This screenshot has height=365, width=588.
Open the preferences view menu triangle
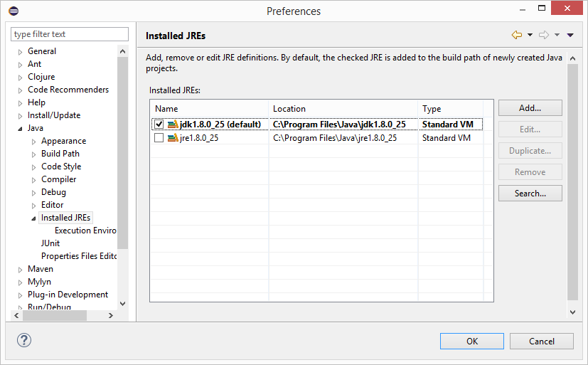(x=570, y=35)
